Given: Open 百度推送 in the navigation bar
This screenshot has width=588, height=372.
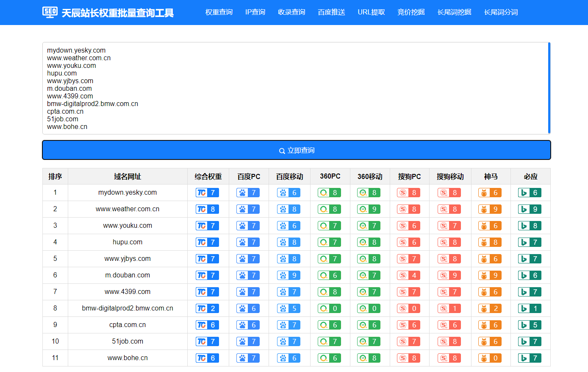Looking at the screenshot, I should [331, 12].
